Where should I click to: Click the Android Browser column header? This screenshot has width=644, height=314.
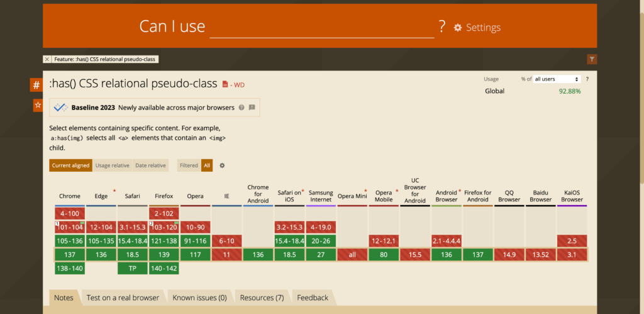click(x=447, y=196)
